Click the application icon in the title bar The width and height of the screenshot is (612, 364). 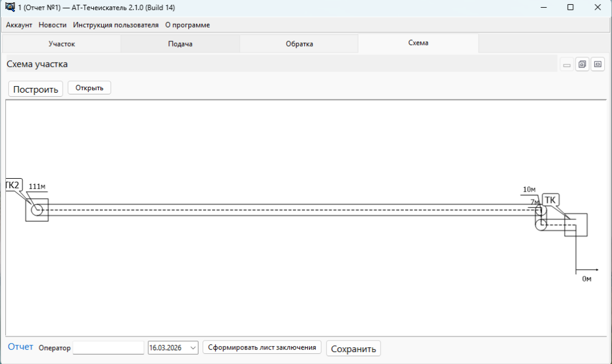tap(10, 7)
